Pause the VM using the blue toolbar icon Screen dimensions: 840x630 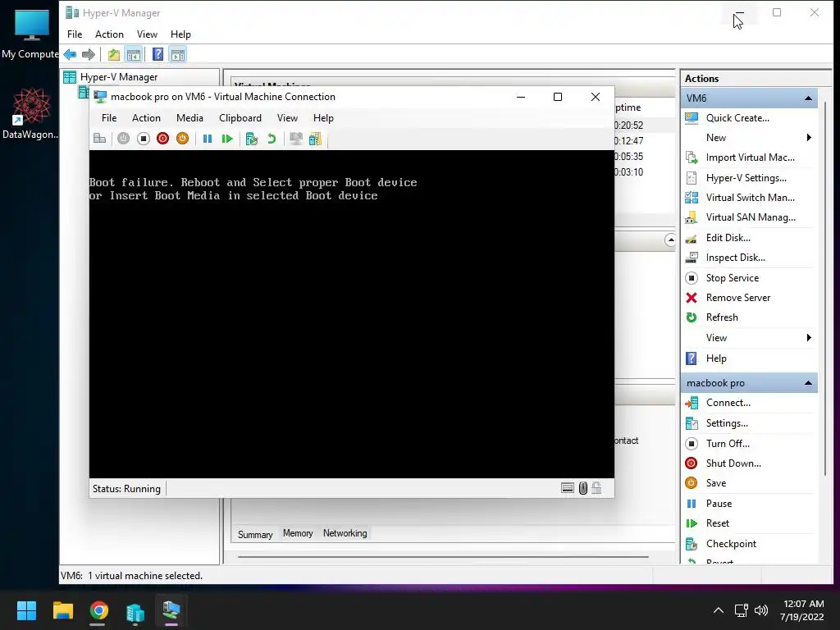[208, 139]
